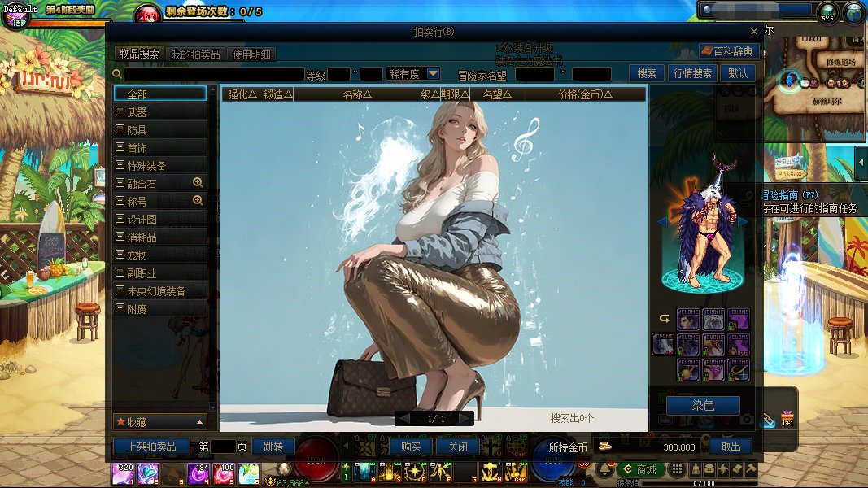The width and height of the screenshot is (868, 488).
Task: Expand the 防具 category
Action: pyautogui.click(x=120, y=129)
